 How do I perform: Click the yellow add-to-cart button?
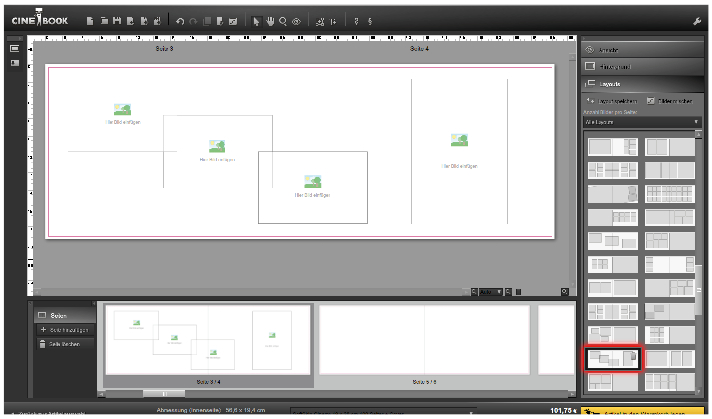(x=642, y=412)
